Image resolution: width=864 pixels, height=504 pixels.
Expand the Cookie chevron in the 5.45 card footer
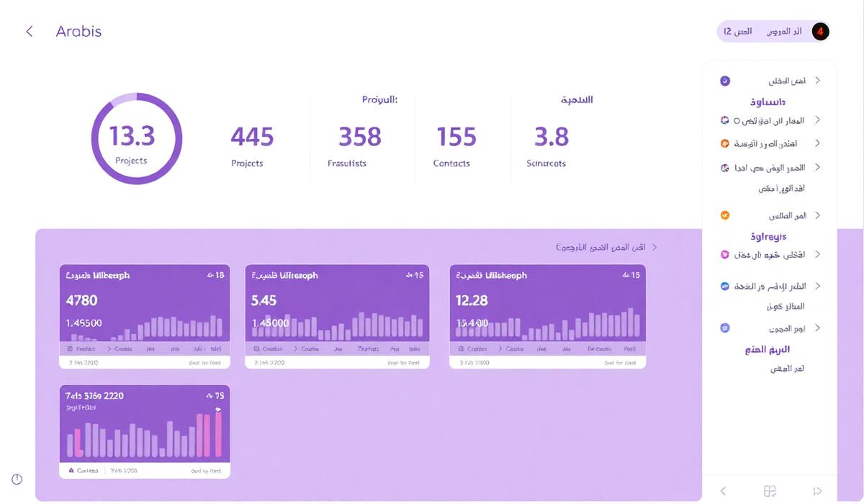295,348
